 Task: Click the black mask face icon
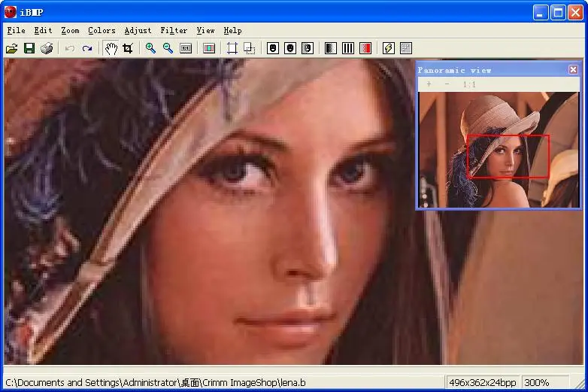tap(290, 48)
